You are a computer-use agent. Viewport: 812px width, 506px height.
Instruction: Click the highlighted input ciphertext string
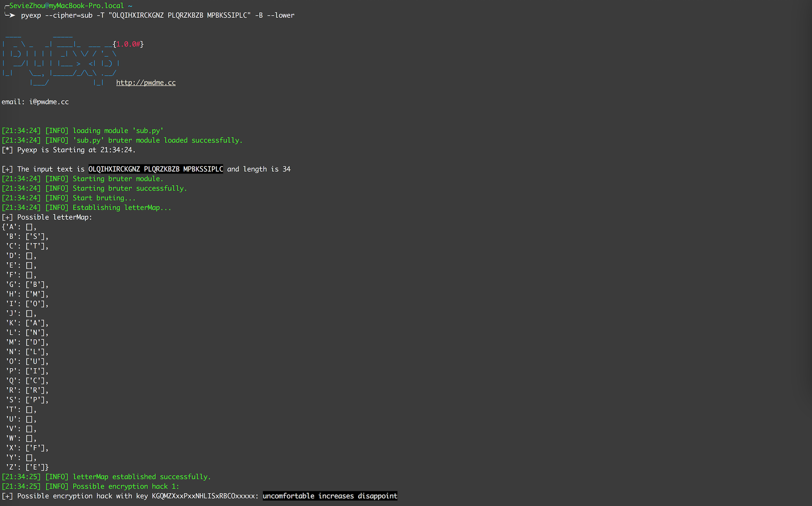click(155, 169)
